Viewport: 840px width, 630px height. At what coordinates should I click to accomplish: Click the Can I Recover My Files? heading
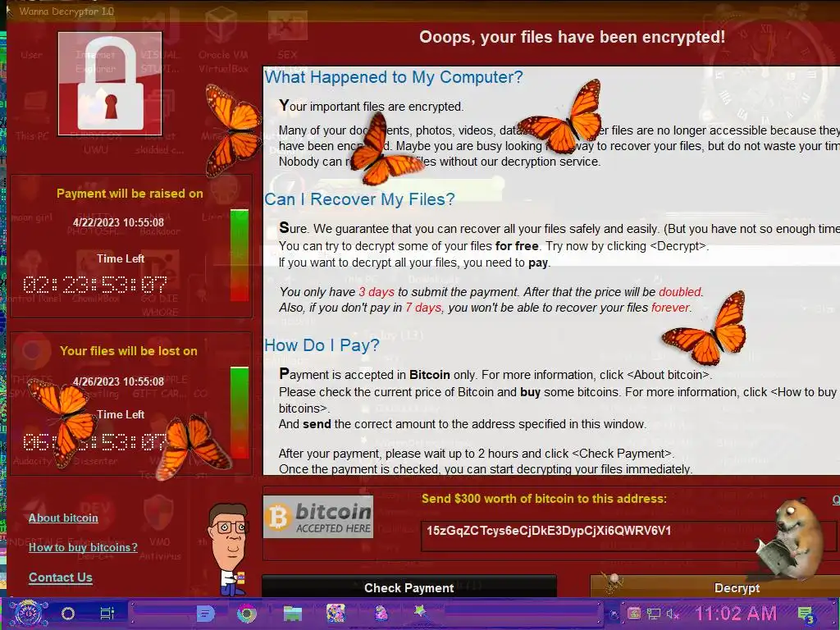click(x=359, y=199)
